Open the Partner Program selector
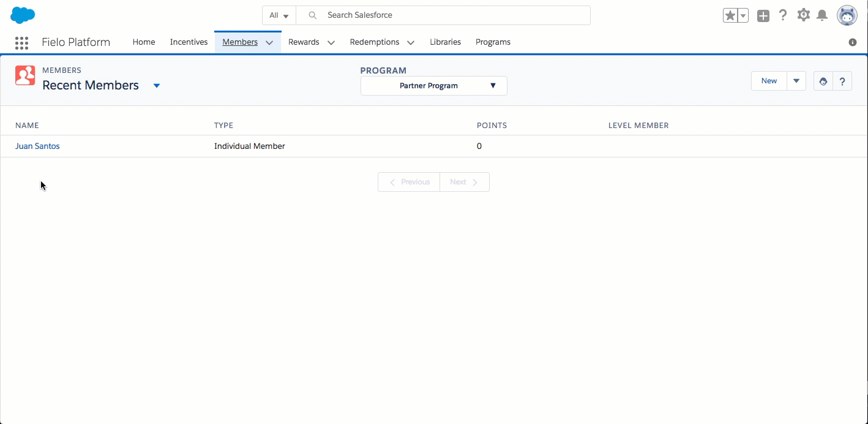Screen dimensions: 868x424 (433, 86)
